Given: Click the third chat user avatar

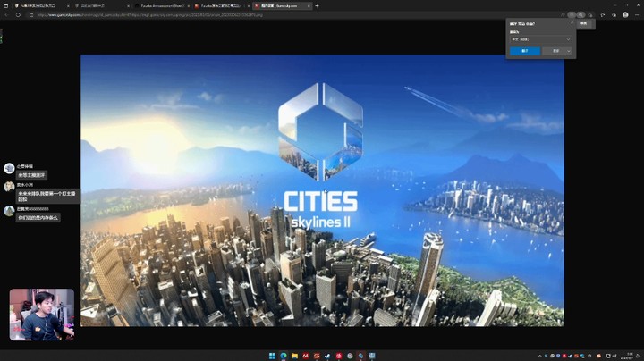Looking at the screenshot, I should tap(9, 211).
